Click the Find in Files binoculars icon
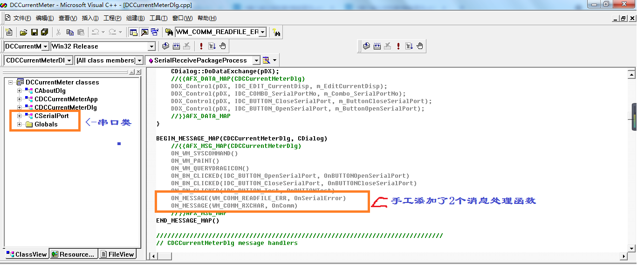 tap(169, 32)
